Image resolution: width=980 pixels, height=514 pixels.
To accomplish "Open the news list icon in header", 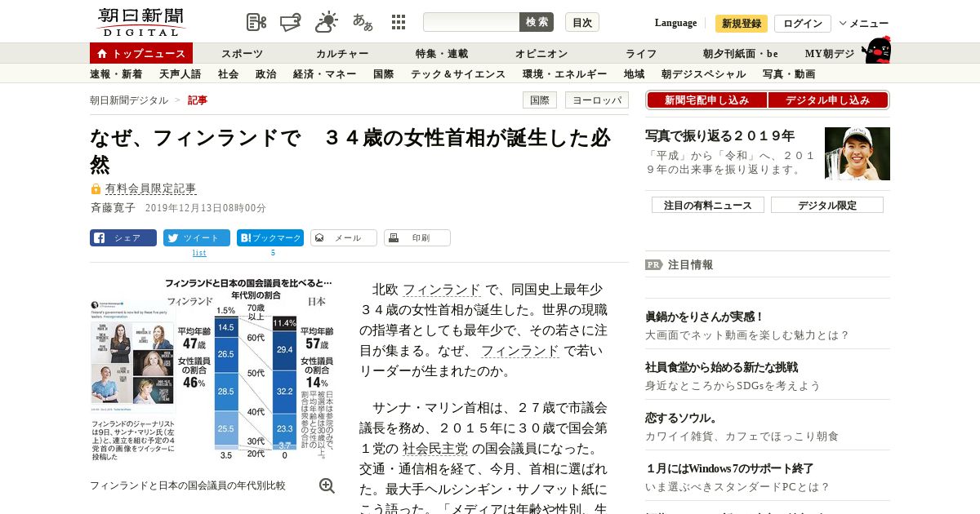I will pos(256,22).
